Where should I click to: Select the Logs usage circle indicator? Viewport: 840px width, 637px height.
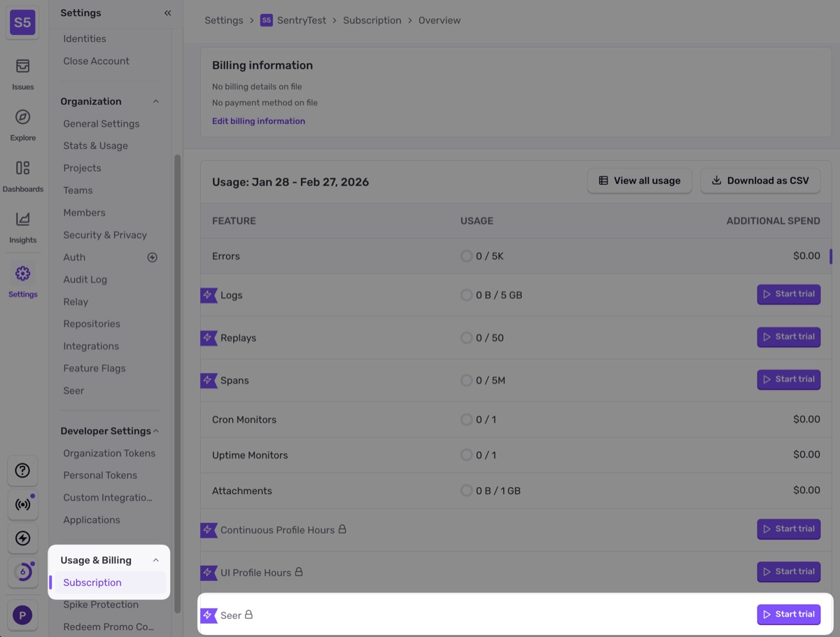tap(466, 295)
